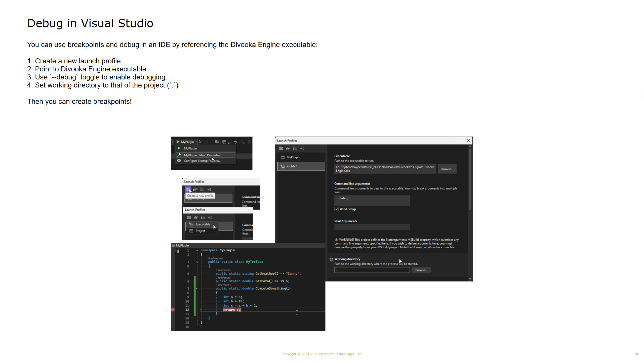This screenshot has height=362, width=644.
Task: Close the large Launch Profiles dialog
Action: [468, 141]
